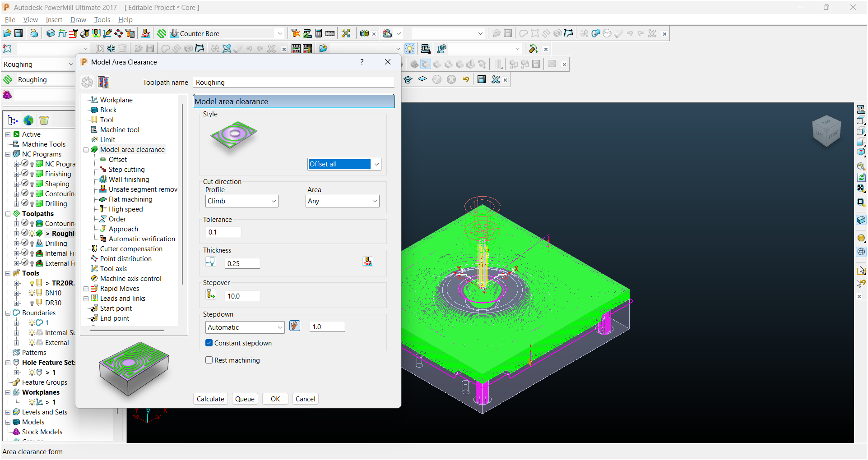
Task: Click the Zoom Box magnifier icon
Action: [861, 202]
